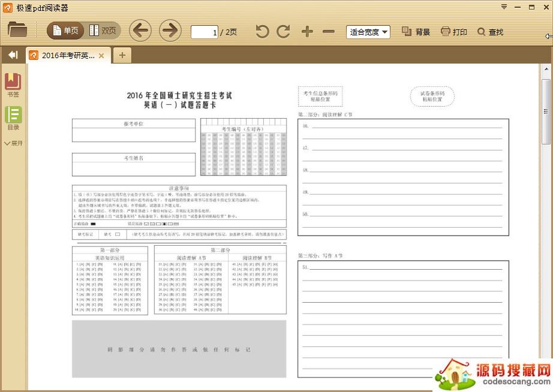The height and width of the screenshot is (392, 553).
Task: Rotate page clockwise
Action: 283,32
